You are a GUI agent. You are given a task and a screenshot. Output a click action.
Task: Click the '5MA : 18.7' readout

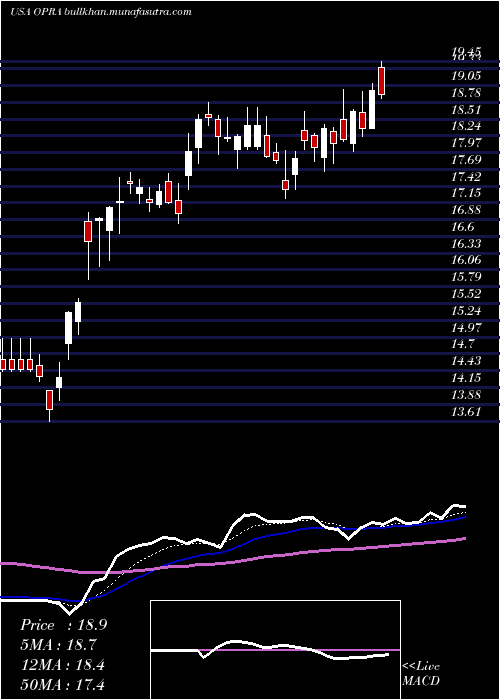click(x=58, y=645)
